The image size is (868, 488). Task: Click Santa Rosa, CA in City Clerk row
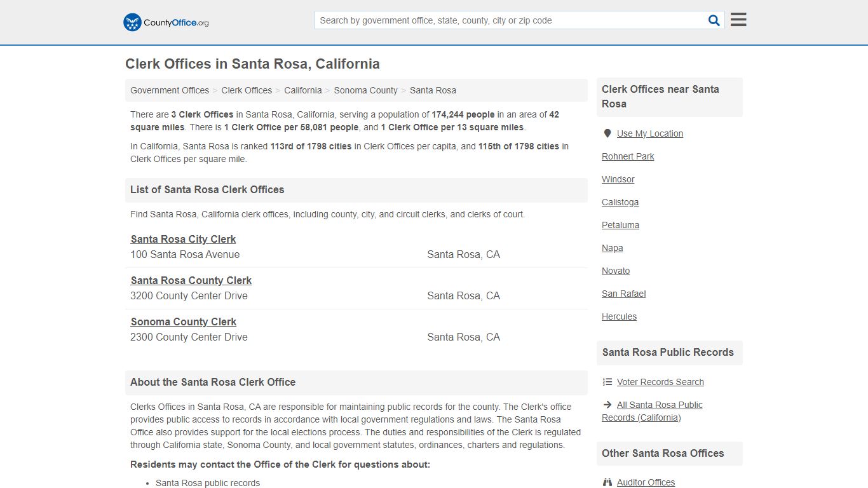point(463,254)
